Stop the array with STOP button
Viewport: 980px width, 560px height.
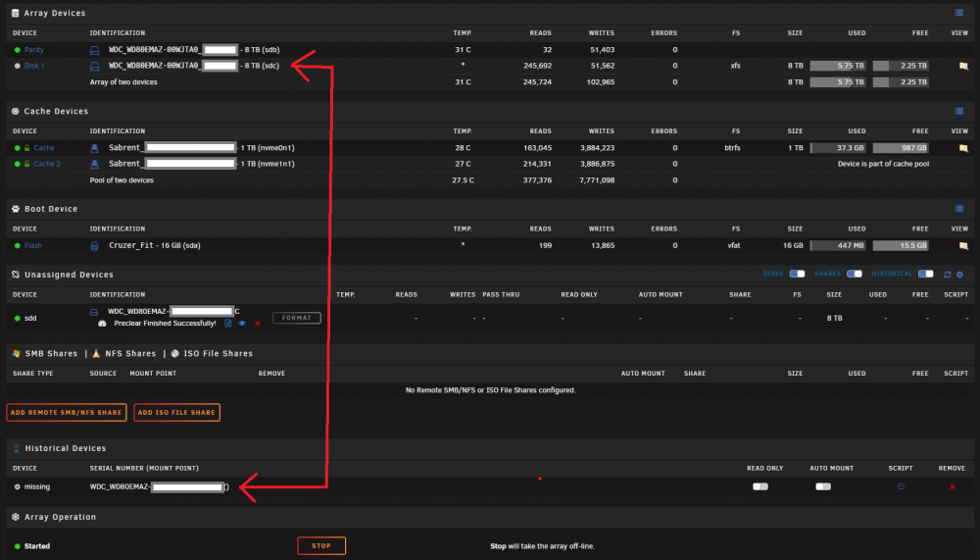click(x=321, y=545)
